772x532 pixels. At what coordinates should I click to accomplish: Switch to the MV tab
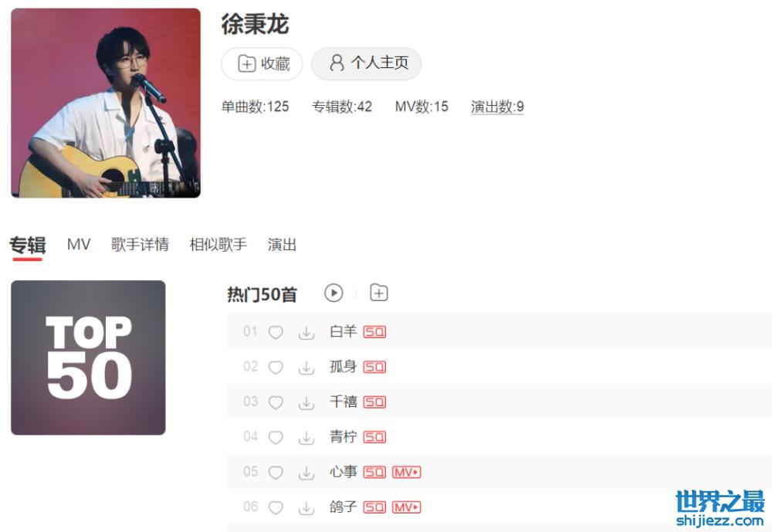[x=79, y=244]
